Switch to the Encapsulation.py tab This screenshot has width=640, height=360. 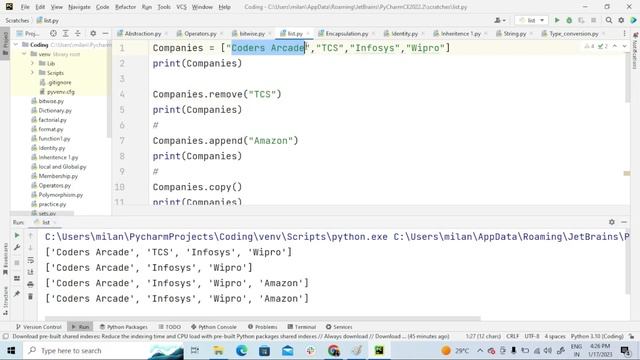tap(347, 33)
